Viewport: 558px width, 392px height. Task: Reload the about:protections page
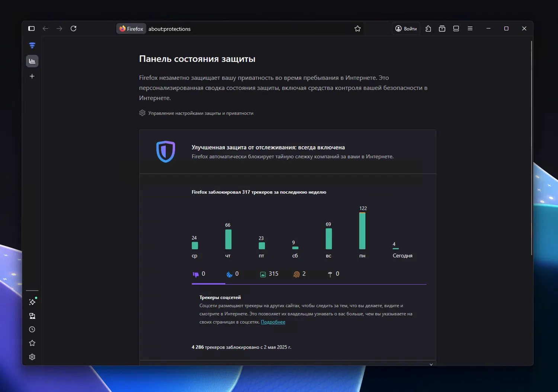[74, 29]
